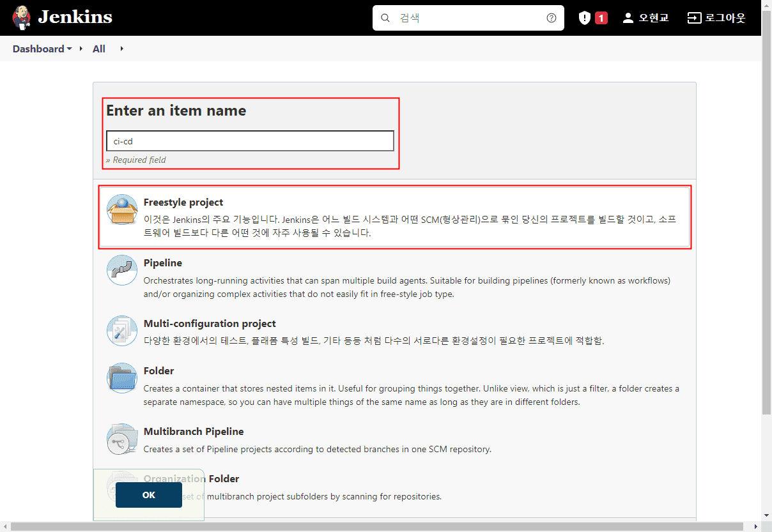Click the 오현교 username link
Screen dimensions: 772x532
pyautogui.click(x=654, y=18)
